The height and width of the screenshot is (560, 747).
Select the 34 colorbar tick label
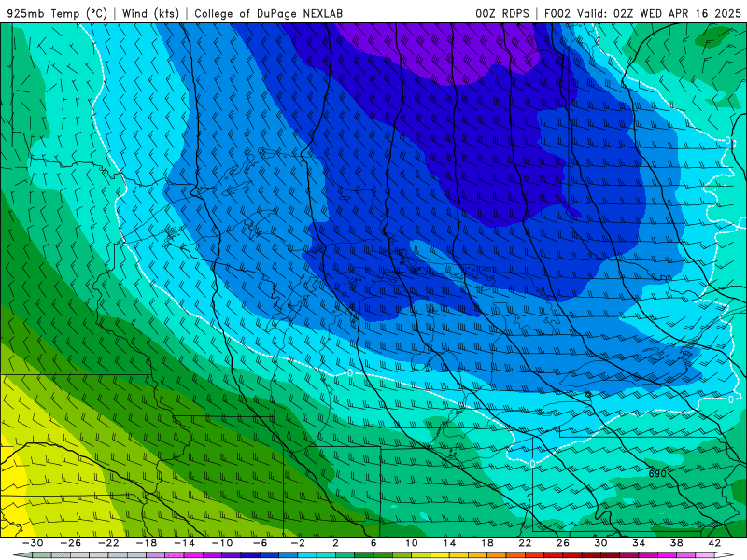point(639,543)
